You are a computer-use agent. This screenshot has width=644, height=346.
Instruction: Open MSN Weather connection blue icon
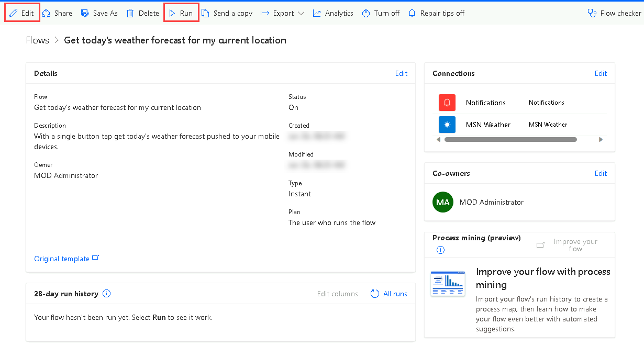click(447, 125)
